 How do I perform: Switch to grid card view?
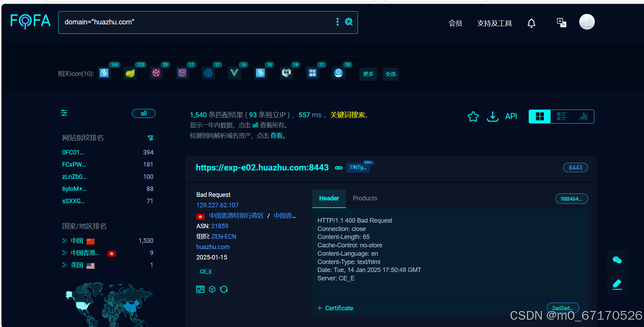click(540, 117)
